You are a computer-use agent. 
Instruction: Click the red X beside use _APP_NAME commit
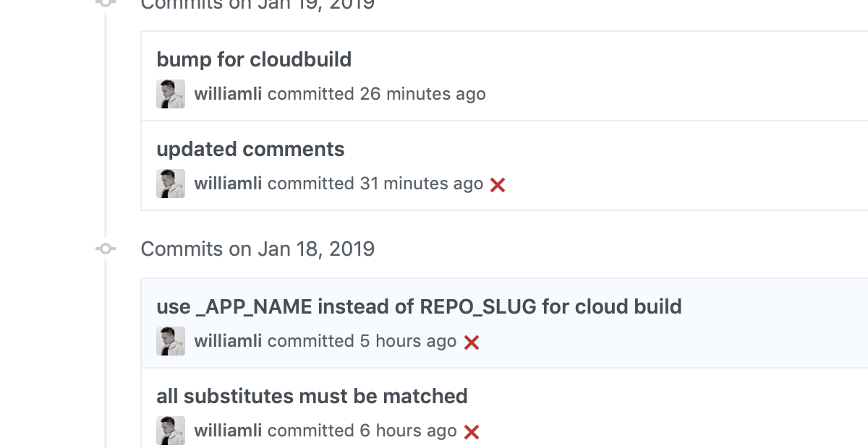click(472, 342)
